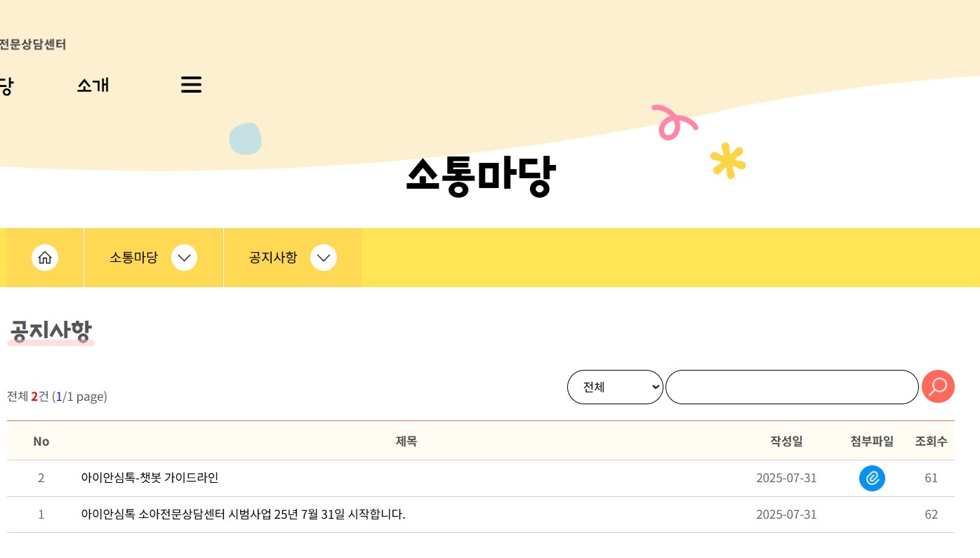The width and height of the screenshot is (980, 558).
Task: Click the pink spiral decoration graphic
Action: (x=674, y=123)
